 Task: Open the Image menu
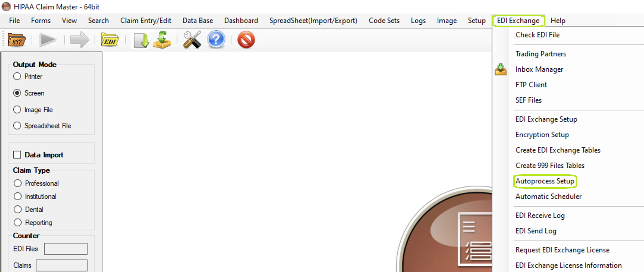pos(447,21)
